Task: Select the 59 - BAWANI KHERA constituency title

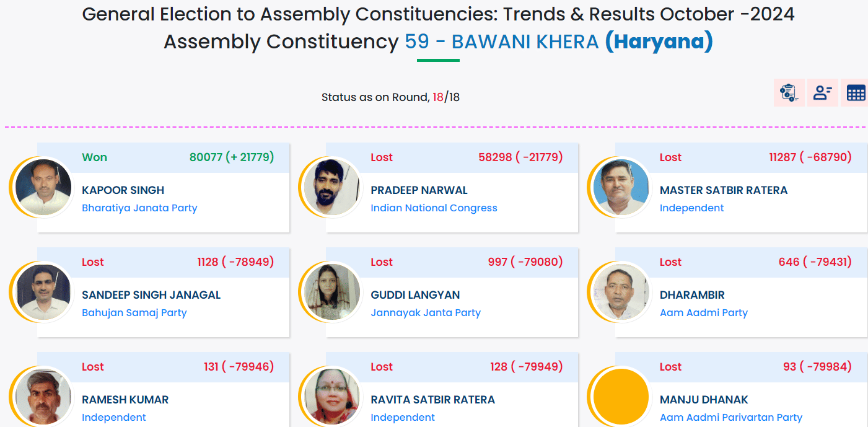Action: (x=502, y=42)
